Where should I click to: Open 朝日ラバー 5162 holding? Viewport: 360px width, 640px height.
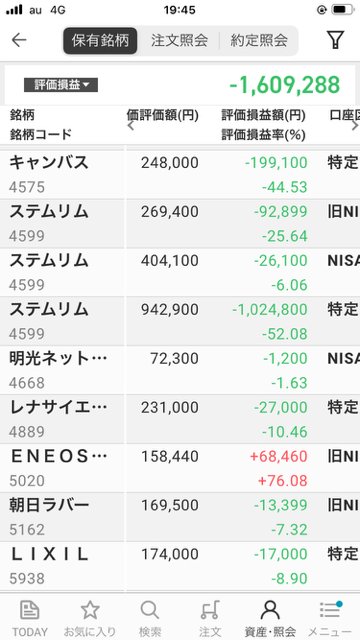point(180,517)
